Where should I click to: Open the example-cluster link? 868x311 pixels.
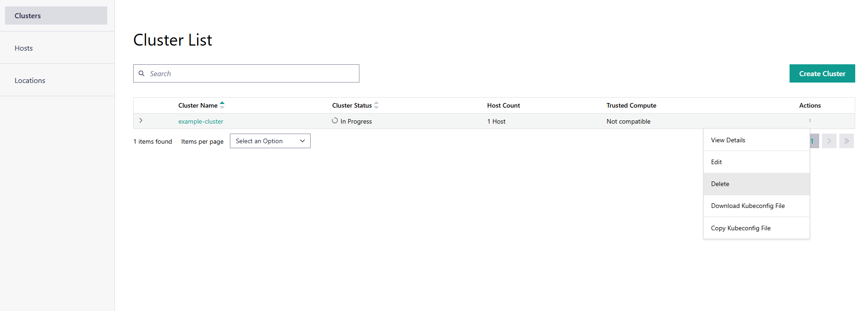tap(201, 121)
